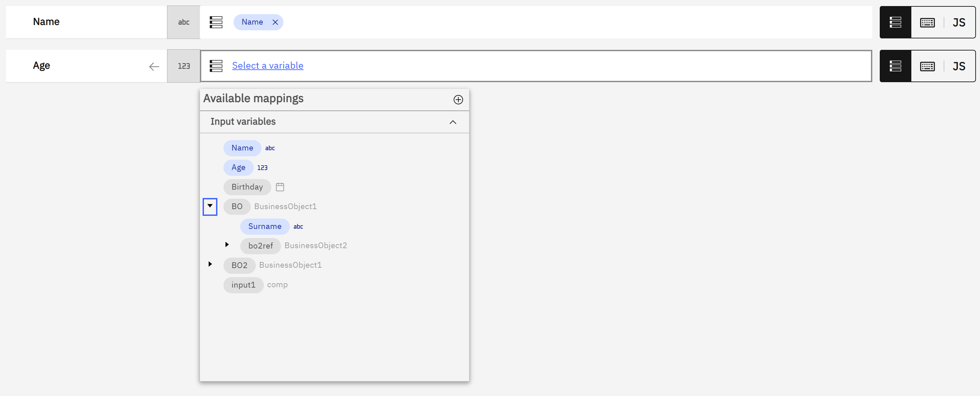Click the variable list icon in Name row
Screen dimensions: 980x396
tap(216, 22)
